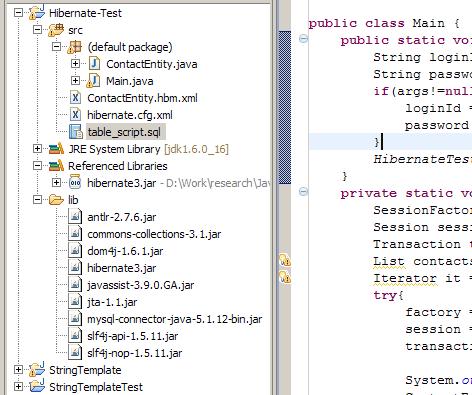The height and width of the screenshot is (395, 472).
Task: Select antlr-2.7.6.jar in lib
Action: pos(122,217)
